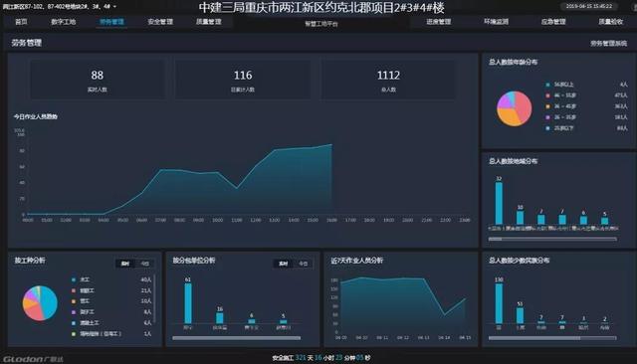Viewport: 637px width, 364px height.
Task: Click the tallest bar labeled 61
Action: coord(188,303)
